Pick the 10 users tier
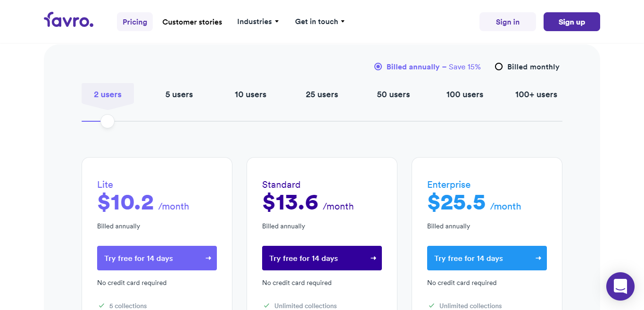The width and height of the screenshot is (644, 310). (x=250, y=94)
